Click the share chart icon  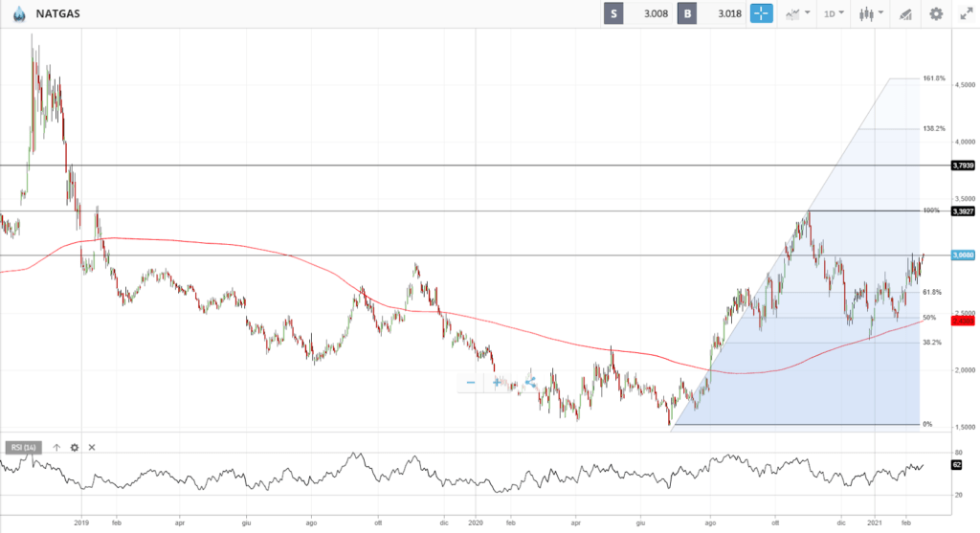point(529,383)
